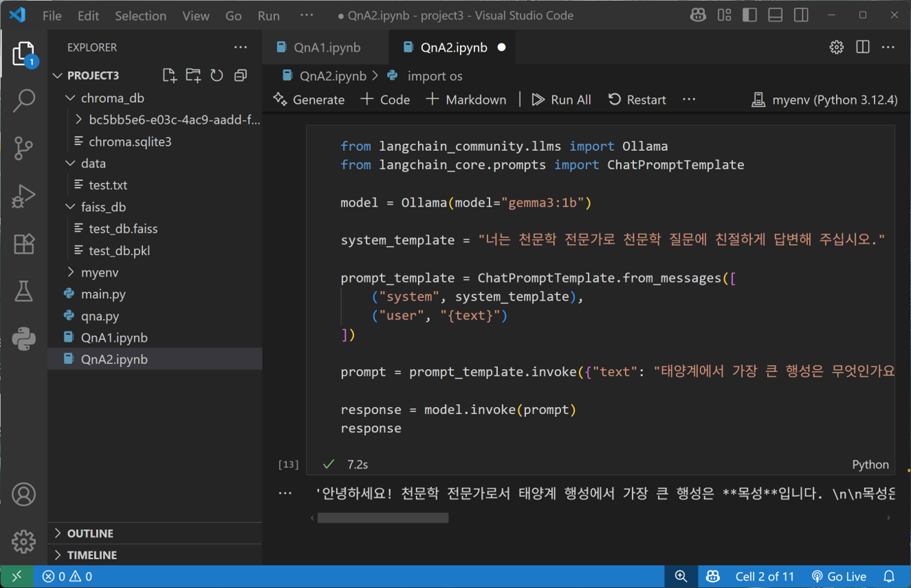The height and width of the screenshot is (588, 911).
Task: Open the Python extension view
Action: point(24,339)
